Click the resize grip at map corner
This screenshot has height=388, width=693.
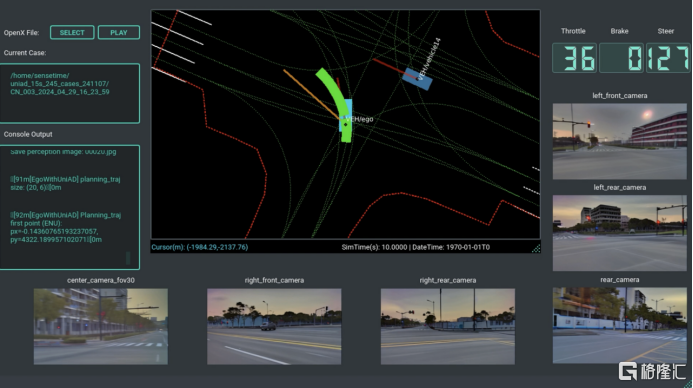pyautogui.click(x=536, y=249)
